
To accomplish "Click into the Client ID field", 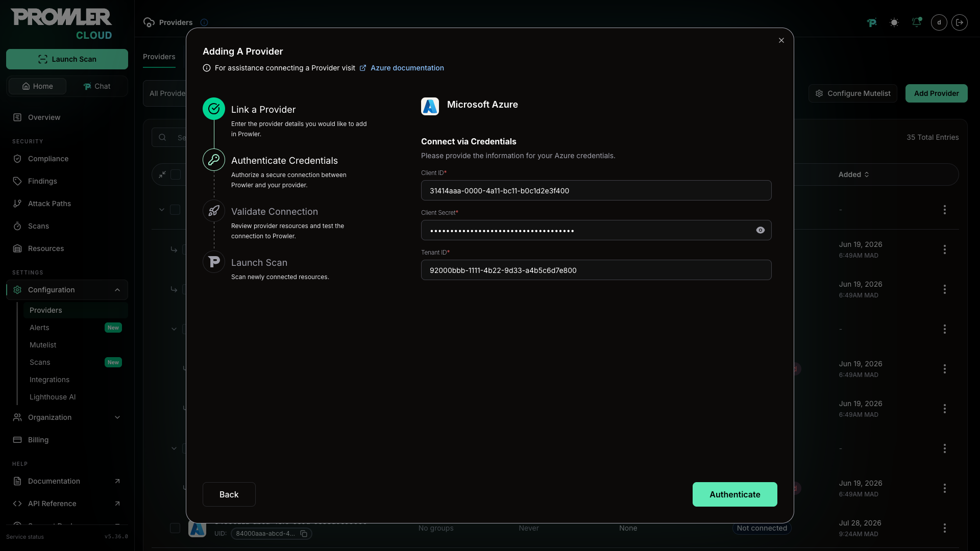I will (596, 190).
